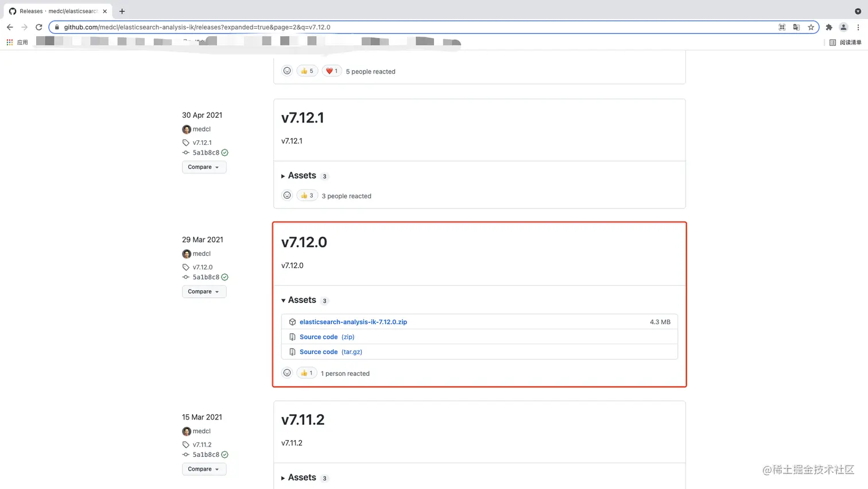Open the Compare dropdown for v7.11.2
Screen dimensions: 868x489
pos(204,469)
